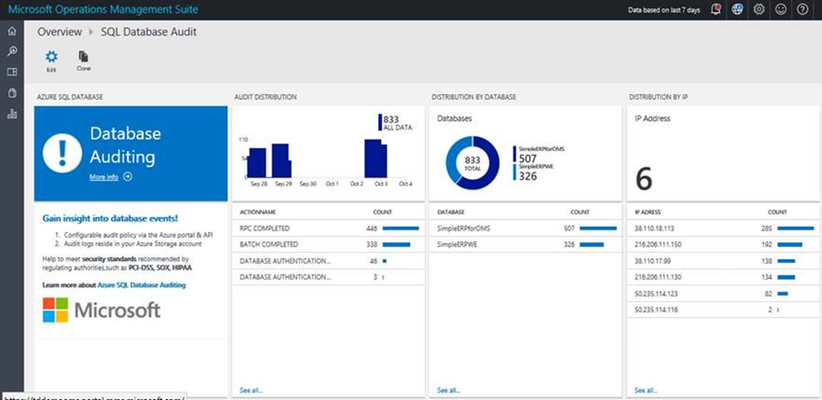Click the IP ADRESS column header

coord(648,212)
